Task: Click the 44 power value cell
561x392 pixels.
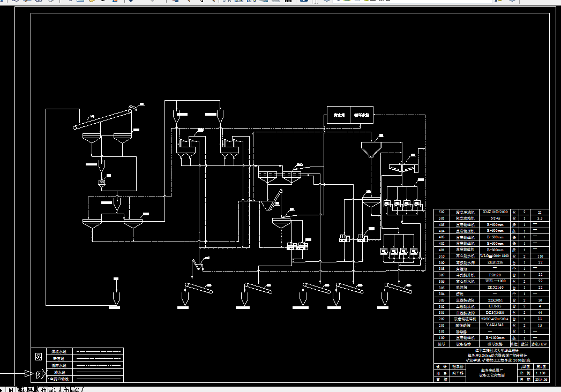Action: pyautogui.click(x=540, y=313)
